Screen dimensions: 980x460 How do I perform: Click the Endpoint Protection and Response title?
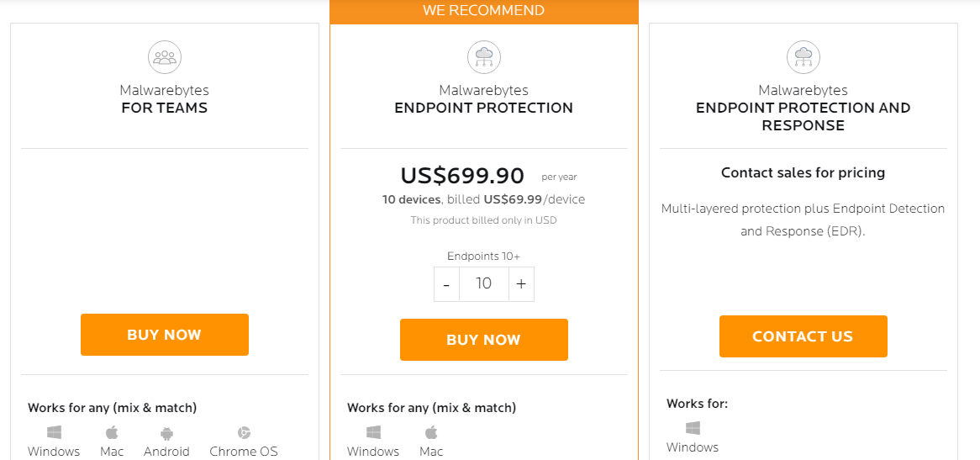[803, 108]
